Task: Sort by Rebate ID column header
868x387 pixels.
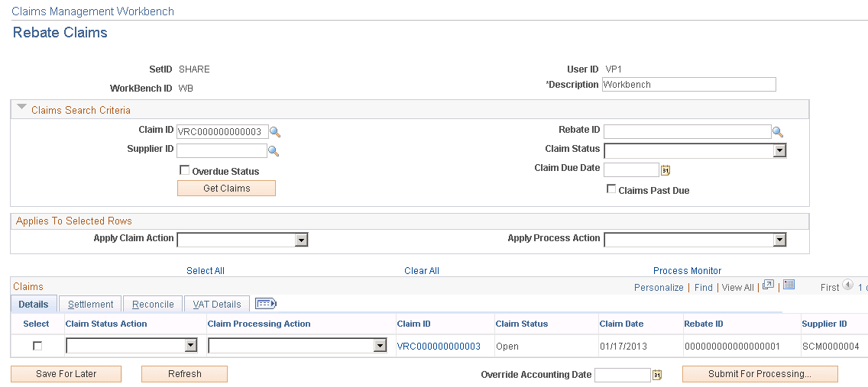Action: (x=704, y=324)
